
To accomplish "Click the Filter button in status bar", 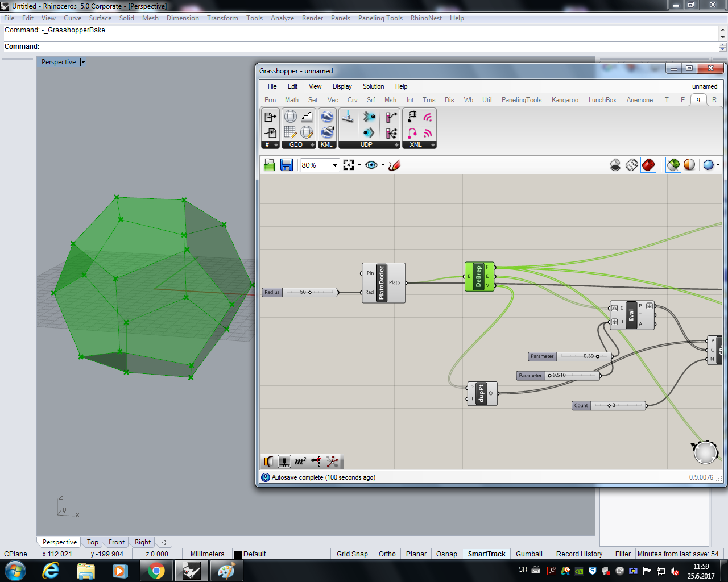I will (623, 554).
